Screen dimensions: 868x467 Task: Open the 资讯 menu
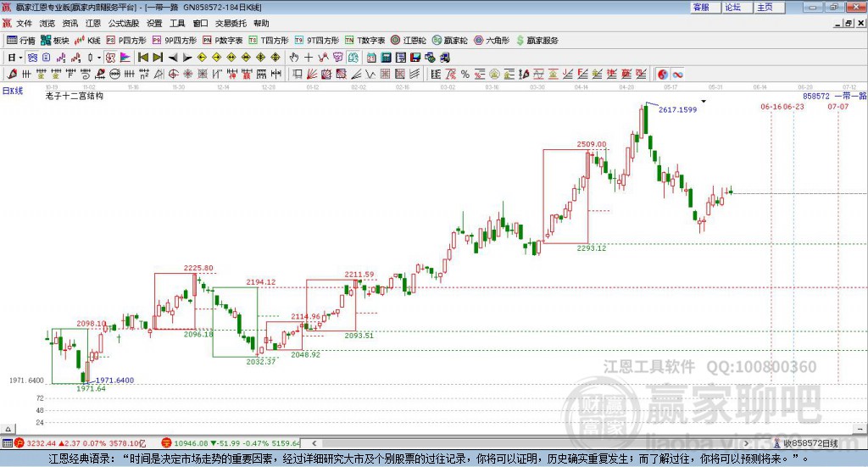pyautogui.click(x=70, y=23)
